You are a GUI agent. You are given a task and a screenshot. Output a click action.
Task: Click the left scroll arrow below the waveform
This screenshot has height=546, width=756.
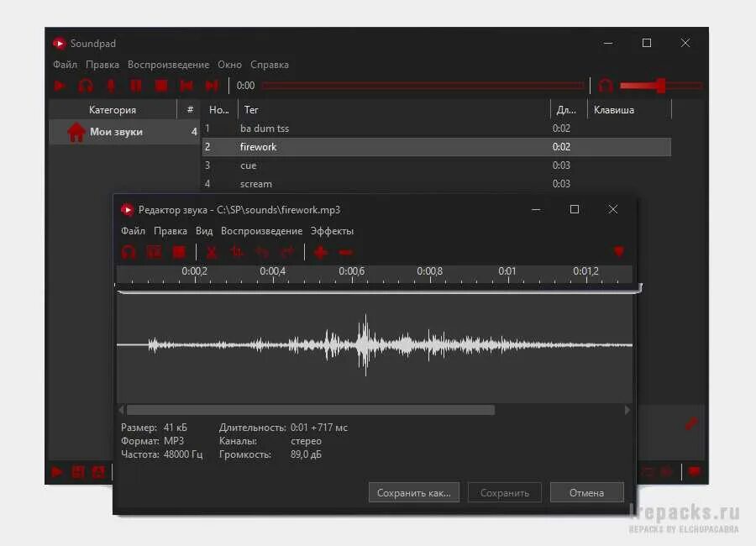pos(122,410)
